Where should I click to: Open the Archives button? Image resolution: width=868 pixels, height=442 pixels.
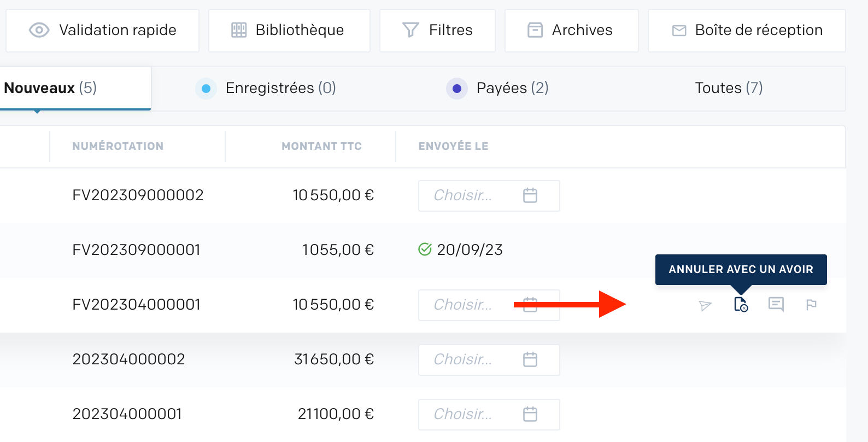click(x=571, y=31)
